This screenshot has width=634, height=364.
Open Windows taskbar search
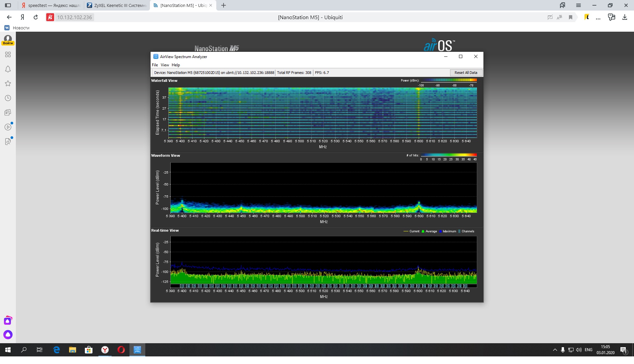point(24,350)
